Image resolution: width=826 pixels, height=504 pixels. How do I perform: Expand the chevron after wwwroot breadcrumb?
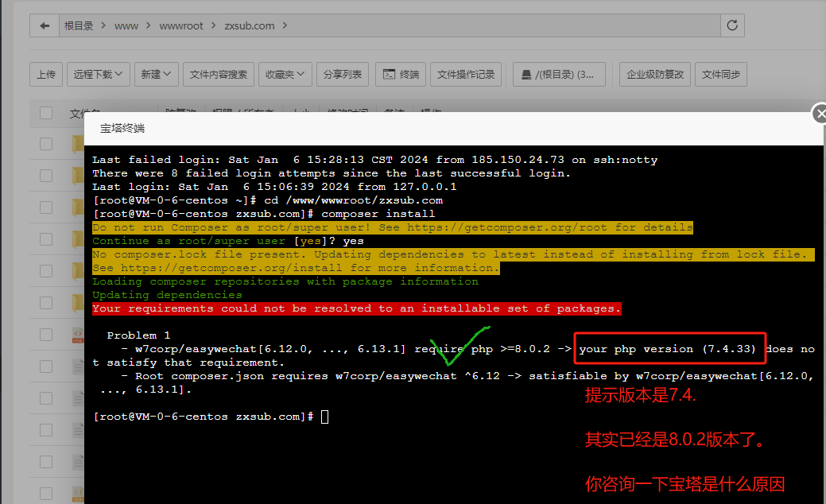(x=213, y=25)
